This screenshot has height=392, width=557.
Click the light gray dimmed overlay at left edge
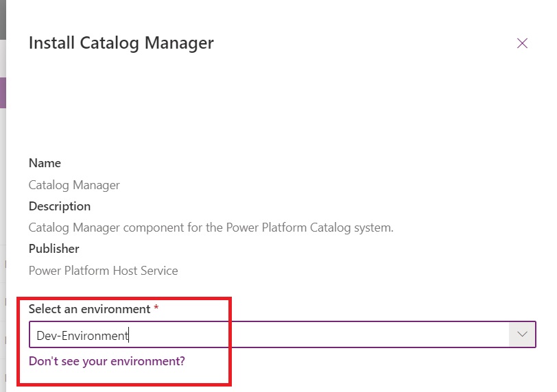point(3,206)
